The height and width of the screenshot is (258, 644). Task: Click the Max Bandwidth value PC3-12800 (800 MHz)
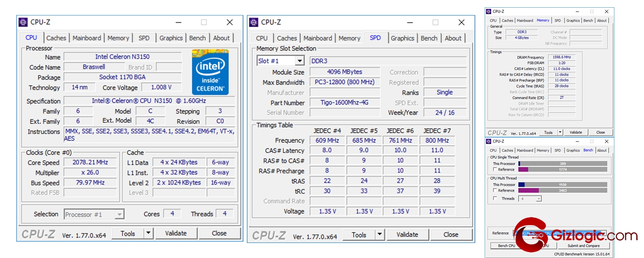(344, 82)
